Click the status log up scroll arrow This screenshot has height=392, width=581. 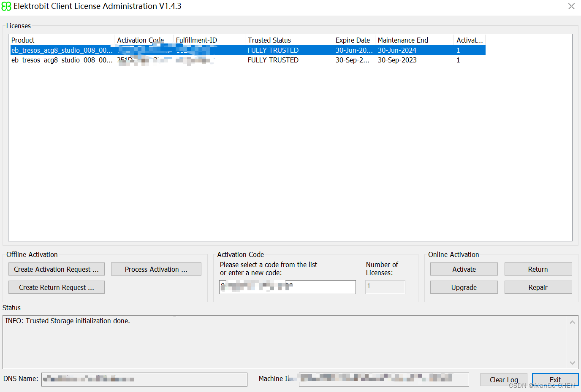pos(572,322)
